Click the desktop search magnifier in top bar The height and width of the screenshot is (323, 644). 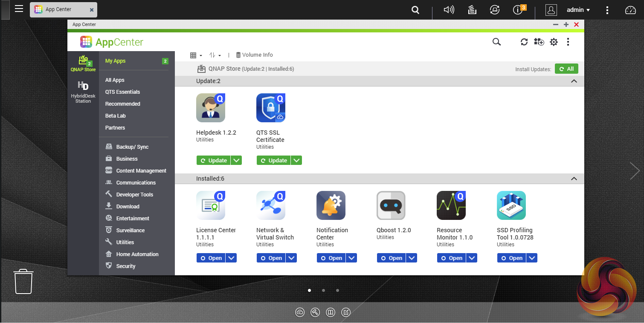coord(415,10)
